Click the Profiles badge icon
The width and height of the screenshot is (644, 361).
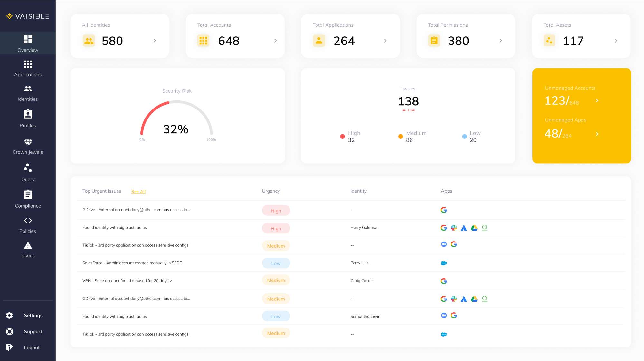click(x=28, y=114)
